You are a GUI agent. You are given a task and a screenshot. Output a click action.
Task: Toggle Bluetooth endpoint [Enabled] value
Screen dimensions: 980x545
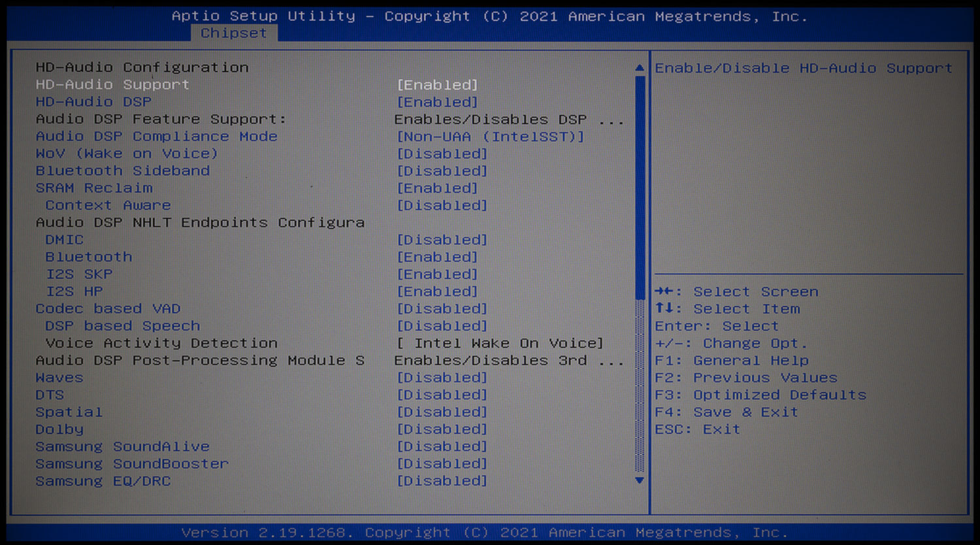[x=437, y=257]
